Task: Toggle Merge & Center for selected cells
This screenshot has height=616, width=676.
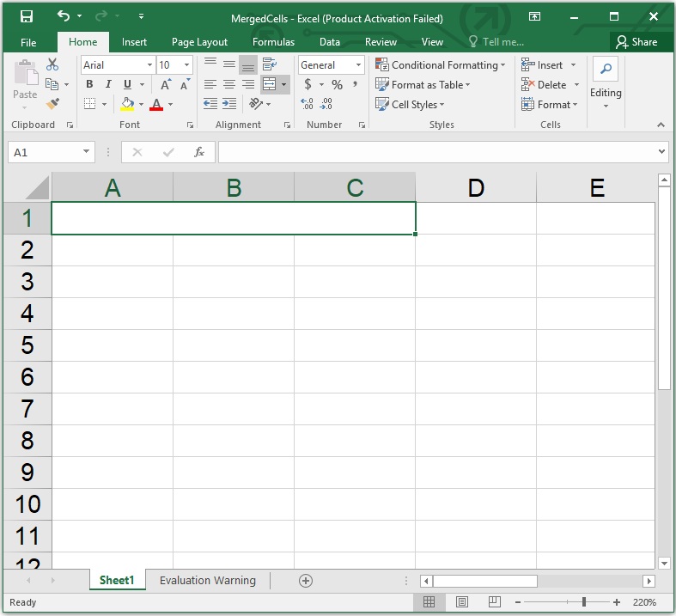Action: coord(269,84)
